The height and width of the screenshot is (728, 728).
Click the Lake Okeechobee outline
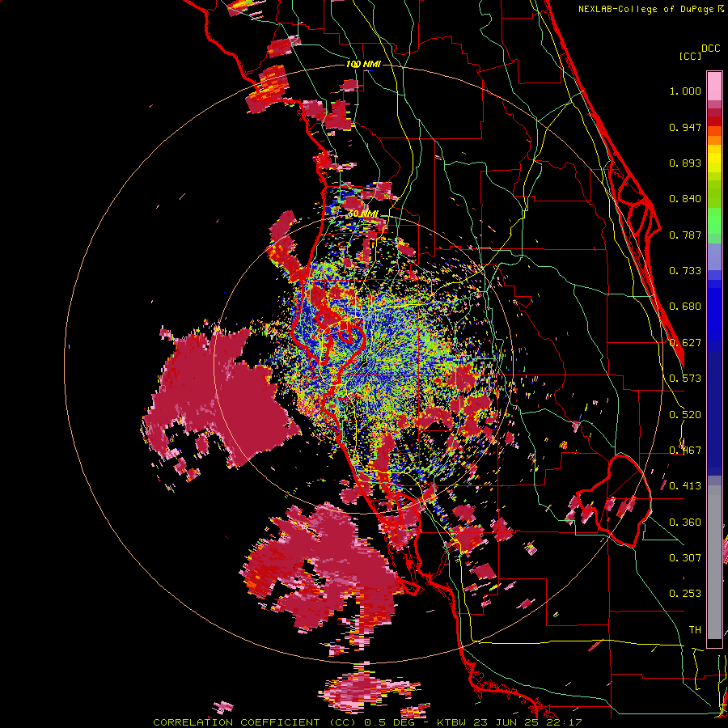point(614,501)
